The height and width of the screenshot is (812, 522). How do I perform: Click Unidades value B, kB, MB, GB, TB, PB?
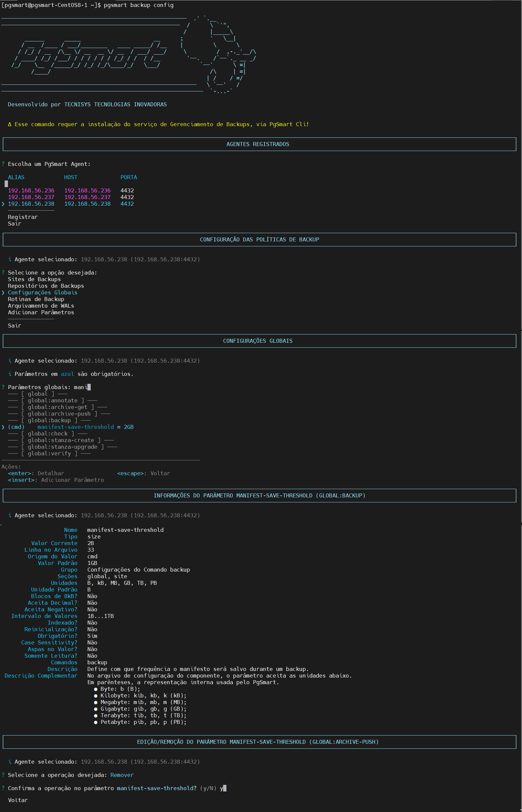(x=122, y=583)
